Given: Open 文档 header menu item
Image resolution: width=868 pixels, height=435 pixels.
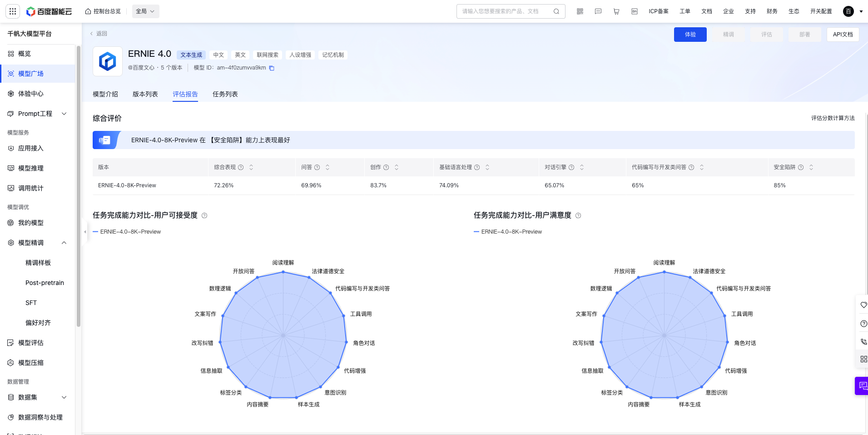Looking at the screenshot, I should 707,11.
